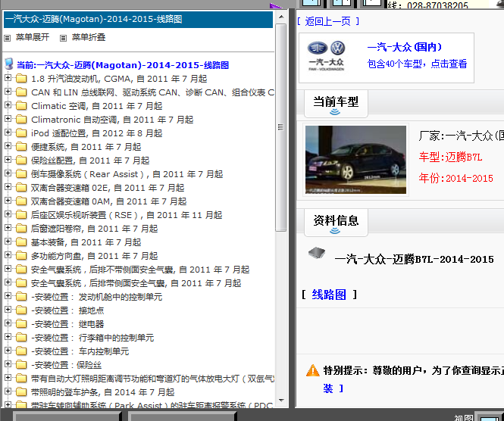Expand the 基本装备 folder node
The height and width of the screenshot is (421, 504).
(8, 242)
